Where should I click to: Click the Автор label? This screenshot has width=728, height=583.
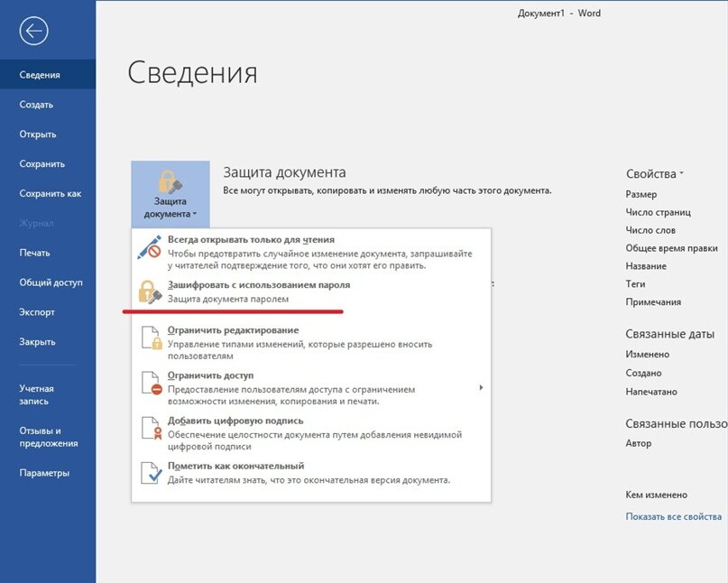pos(639,443)
